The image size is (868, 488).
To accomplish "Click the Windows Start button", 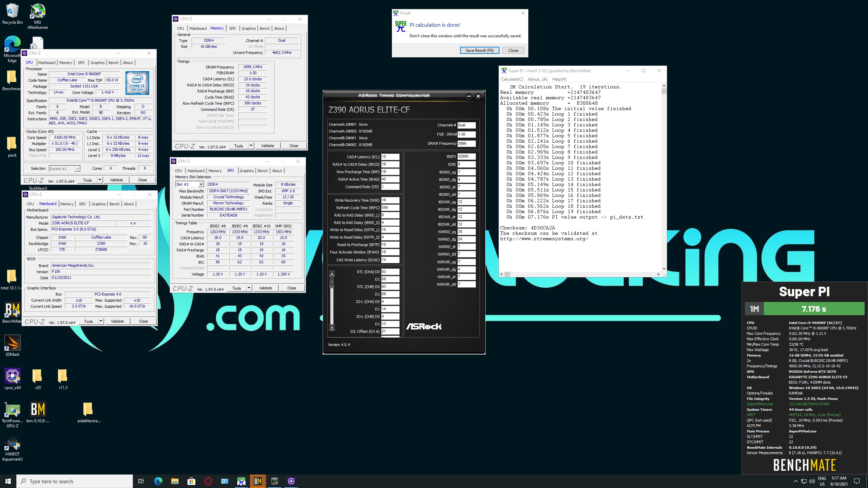I will click(8, 481).
